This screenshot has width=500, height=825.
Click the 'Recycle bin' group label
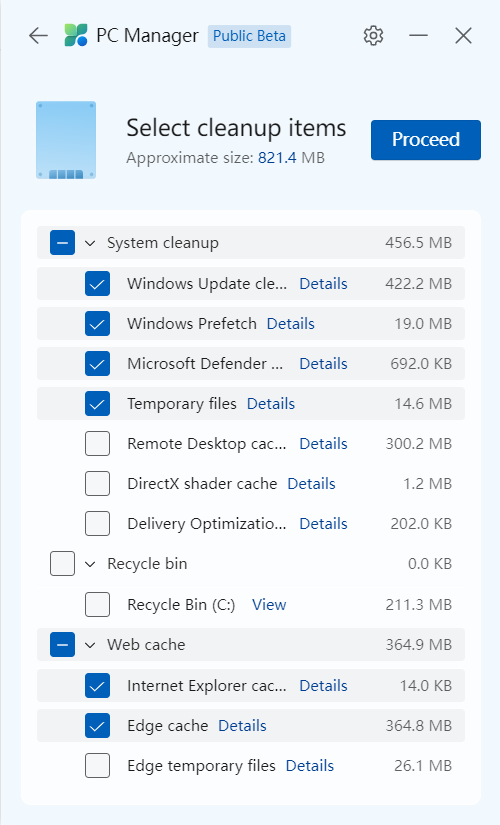(147, 564)
